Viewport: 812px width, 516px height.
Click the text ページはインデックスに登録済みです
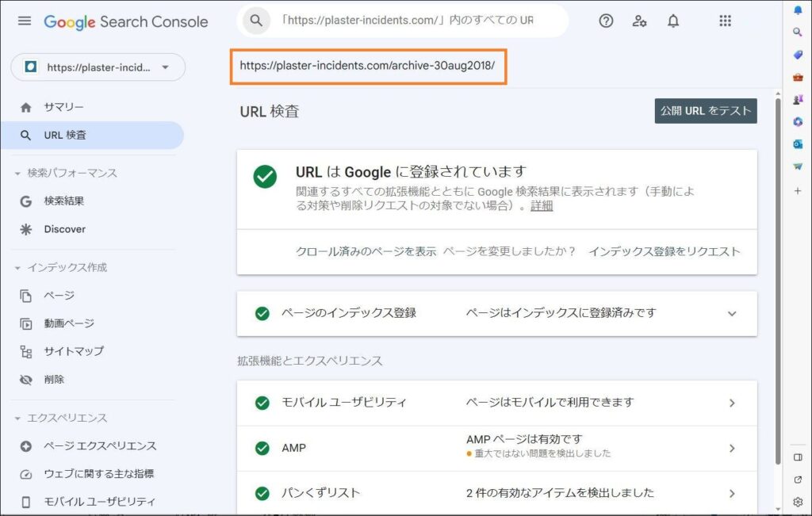(x=561, y=313)
